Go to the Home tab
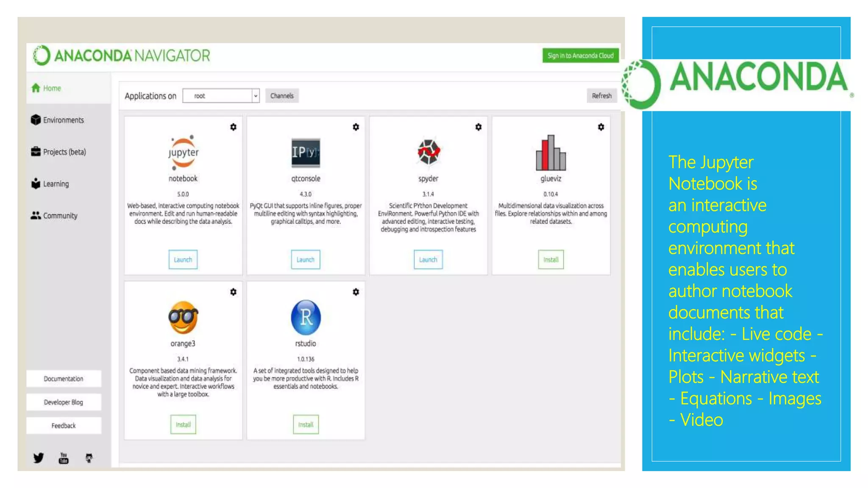The height and width of the screenshot is (488, 868). click(x=68, y=88)
